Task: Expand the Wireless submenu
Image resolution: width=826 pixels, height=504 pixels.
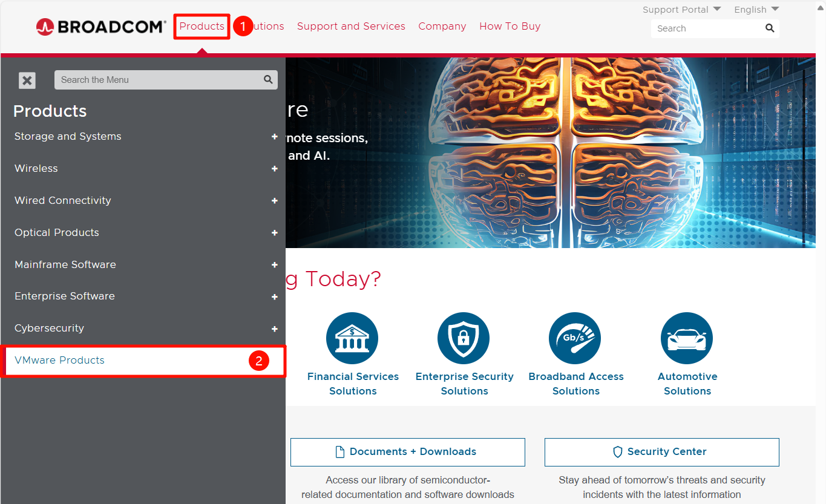Action: tap(275, 169)
